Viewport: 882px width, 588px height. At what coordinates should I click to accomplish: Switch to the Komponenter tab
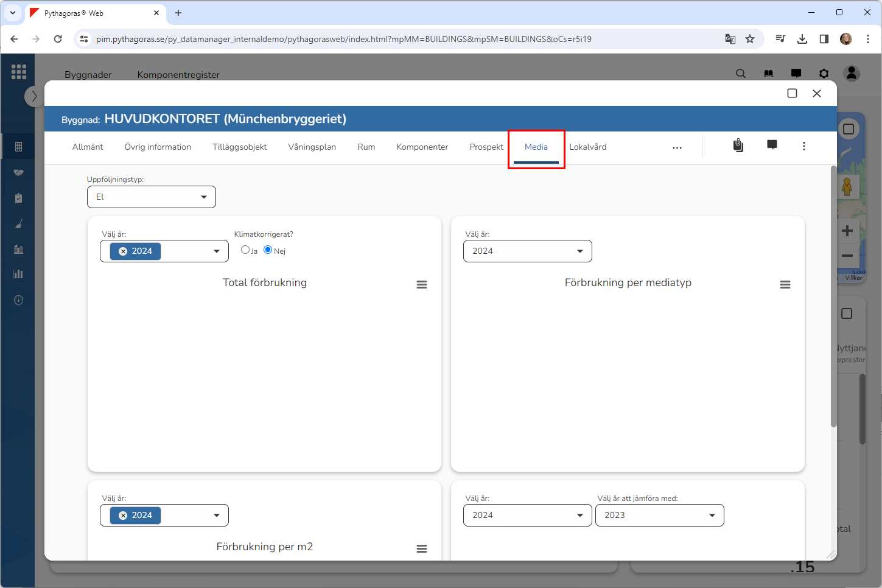[x=422, y=147]
